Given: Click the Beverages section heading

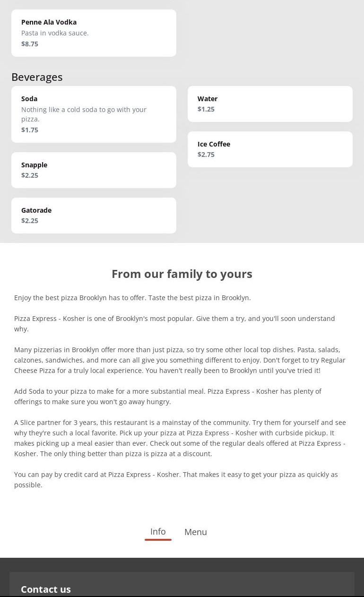Looking at the screenshot, I should click(37, 77).
